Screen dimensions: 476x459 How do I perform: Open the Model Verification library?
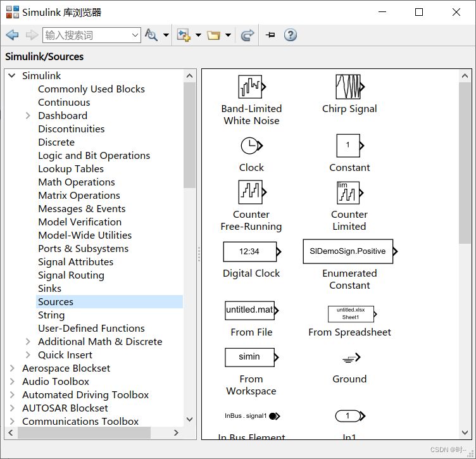pos(80,222)
